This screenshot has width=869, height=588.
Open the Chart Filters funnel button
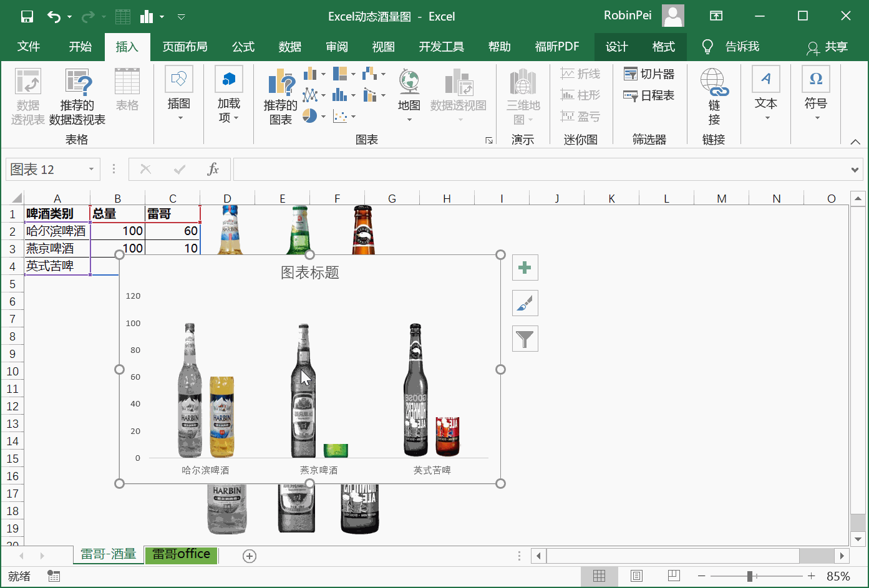tap(525, 339)
